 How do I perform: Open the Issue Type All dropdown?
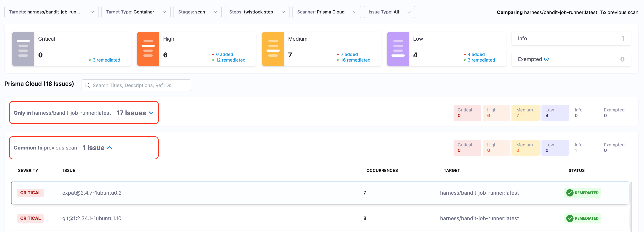tap(389, 12)
